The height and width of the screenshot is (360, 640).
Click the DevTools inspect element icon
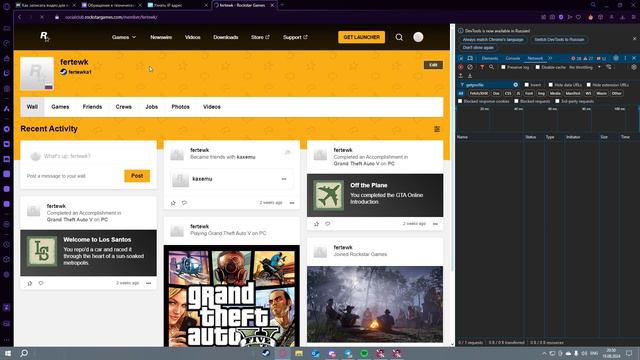(461, 58)
